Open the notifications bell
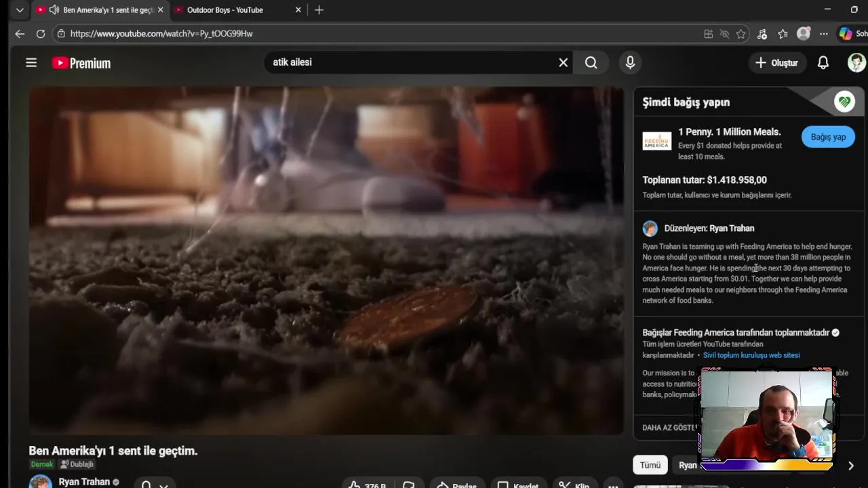The height and width of the screenshot is (488, 868). coord(823,63)
